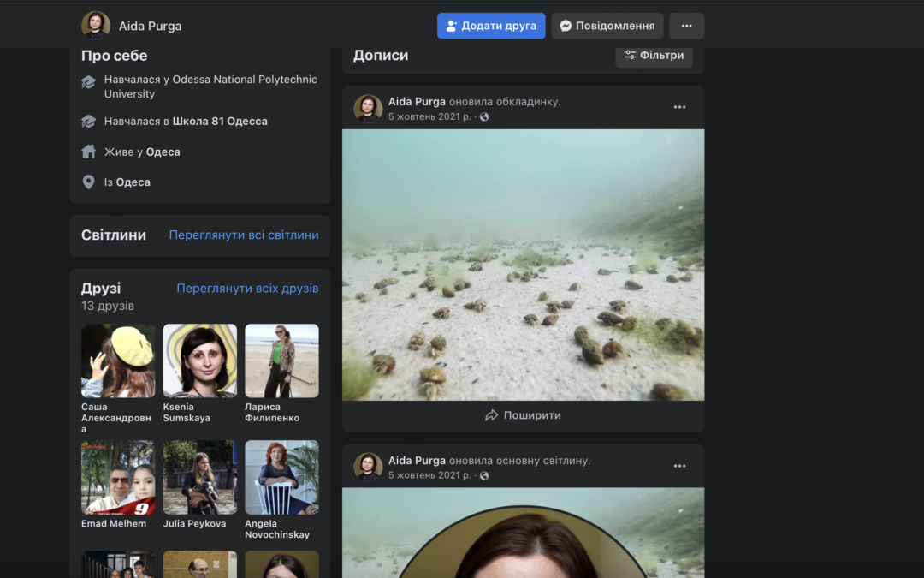This screenshot has width=924, height=578.
Task: Click Aida Purga avatar in sticky header
Action: click(96, 26)
